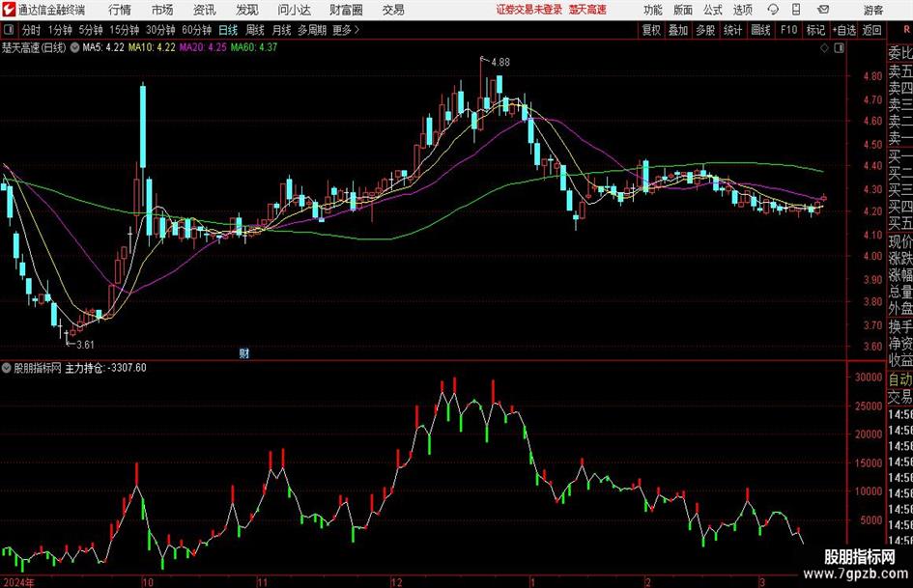Click the 4.88 high price label
The height and width of the screenshot is (588, 913).
coord(500,63)
